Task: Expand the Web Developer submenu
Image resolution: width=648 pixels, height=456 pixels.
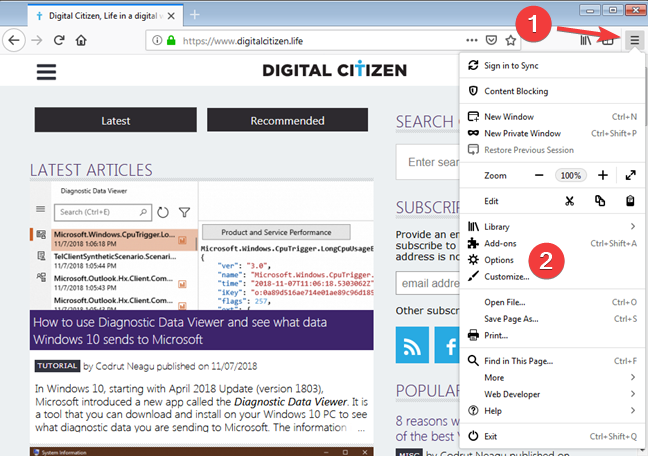Action: (552, 394)
